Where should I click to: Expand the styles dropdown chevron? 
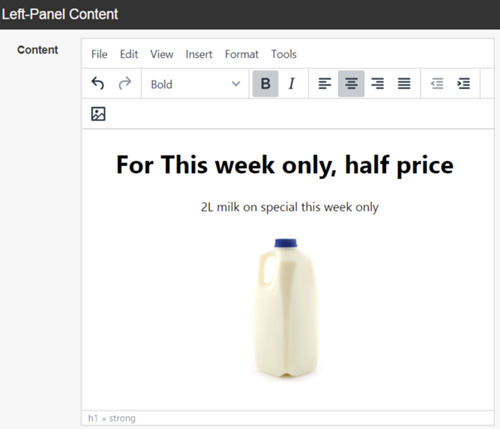236,84
